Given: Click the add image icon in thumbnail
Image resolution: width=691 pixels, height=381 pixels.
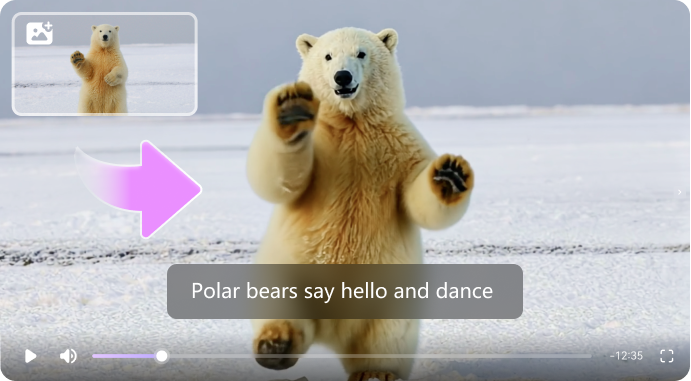Looking at the screenshot, I should tap(39, 33).
